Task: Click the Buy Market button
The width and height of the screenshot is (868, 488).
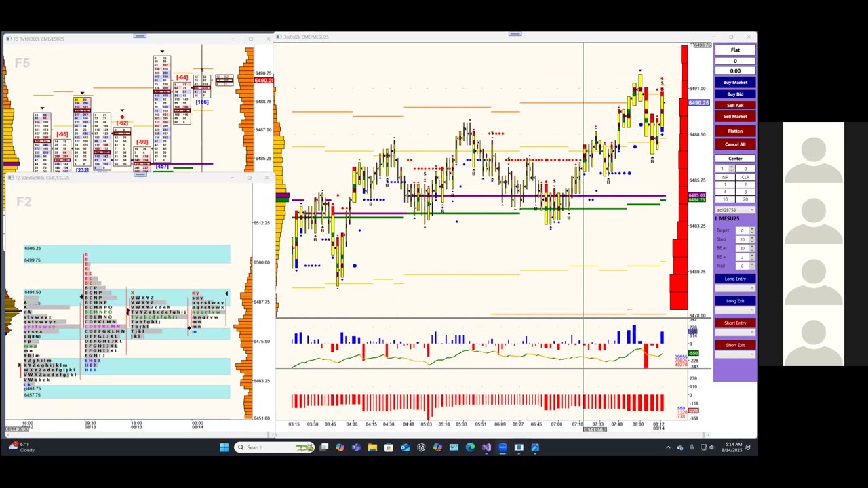Action: [735, 82]
